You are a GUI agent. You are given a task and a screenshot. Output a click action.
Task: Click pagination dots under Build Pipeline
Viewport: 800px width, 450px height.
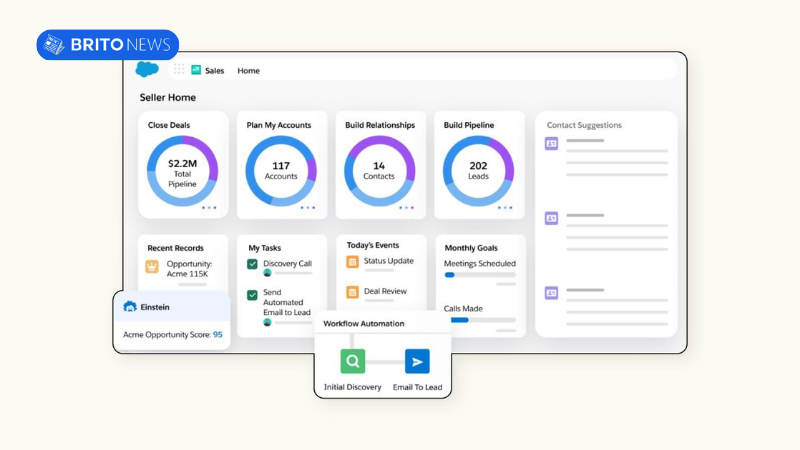505,208
